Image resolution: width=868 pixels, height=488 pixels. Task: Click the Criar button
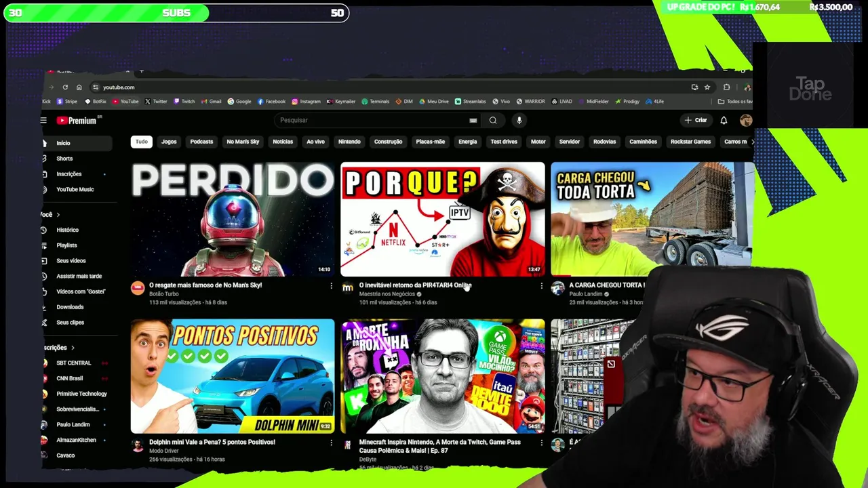click(696, 121)
